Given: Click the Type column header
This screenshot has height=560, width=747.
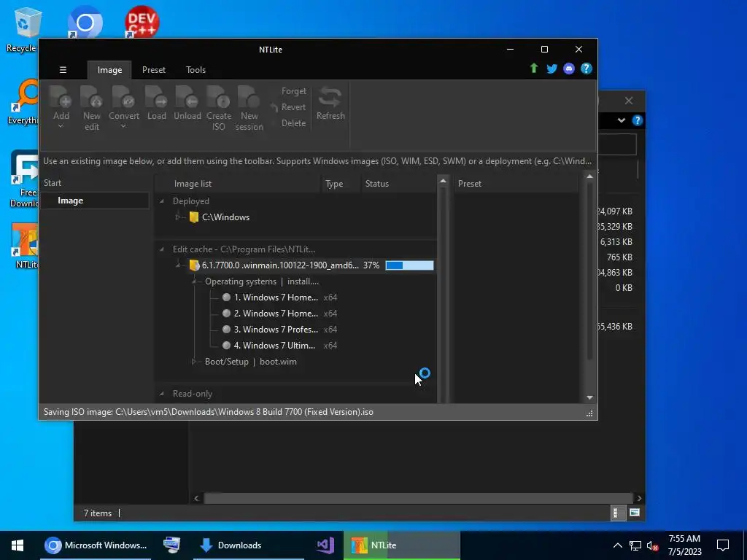Looking at the screenshot, I should (341, 184).
